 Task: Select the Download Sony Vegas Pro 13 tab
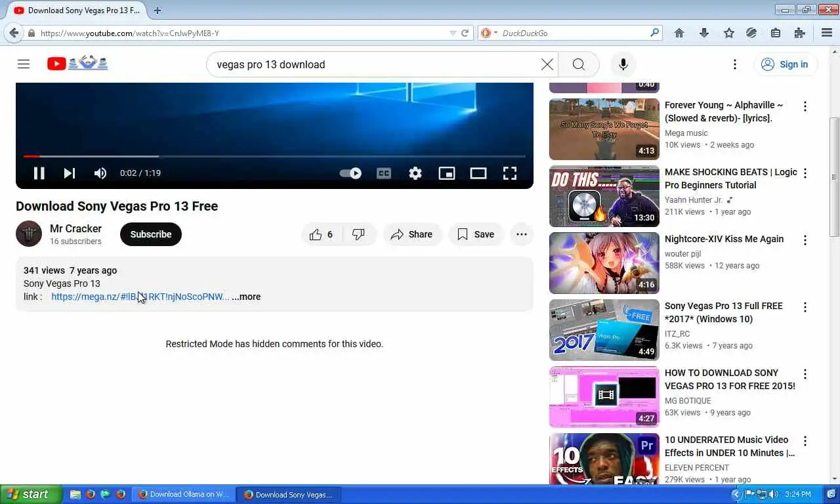(77, 10)
